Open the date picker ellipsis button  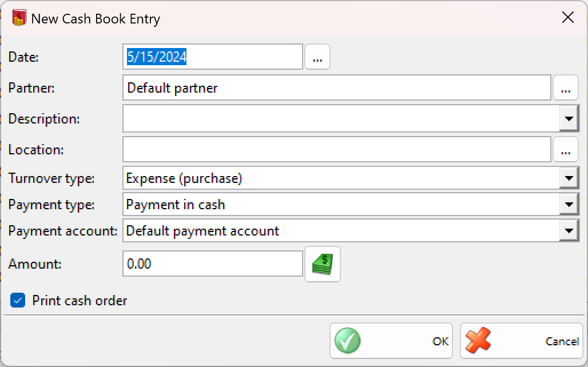click(x=317, y=57)
